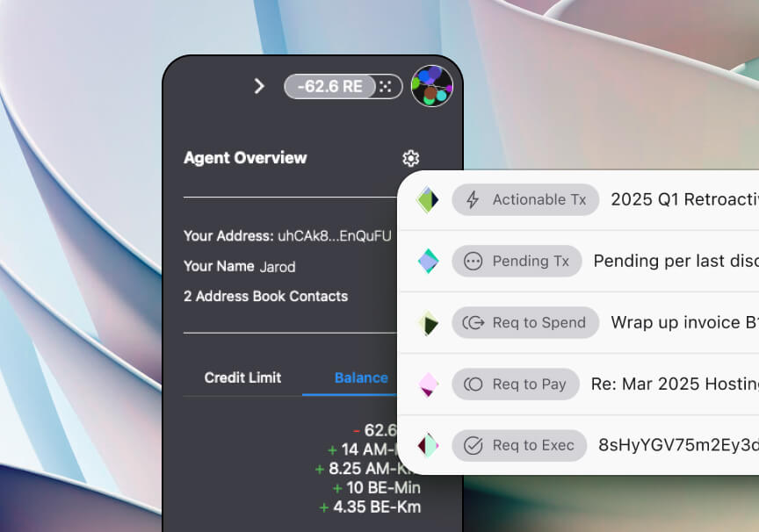The height and width of the screenshot is (532, 759).
Task: Open the 2 Address Book Contacts link
Action: click(265, 296)
